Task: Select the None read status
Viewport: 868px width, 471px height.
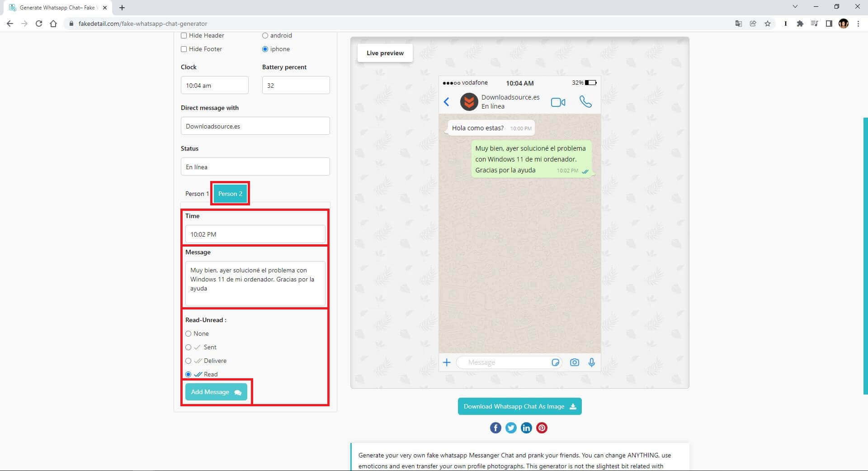Action: (189, 333)
